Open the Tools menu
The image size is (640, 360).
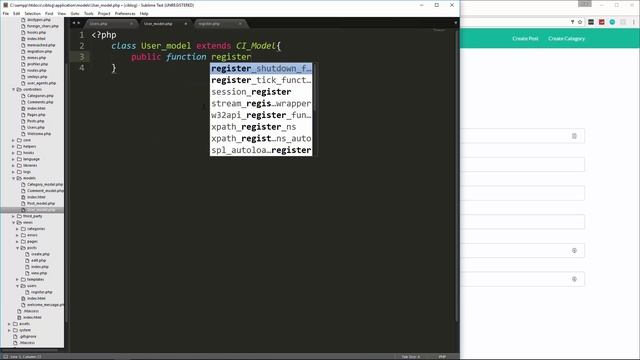(x=89, y=13)
